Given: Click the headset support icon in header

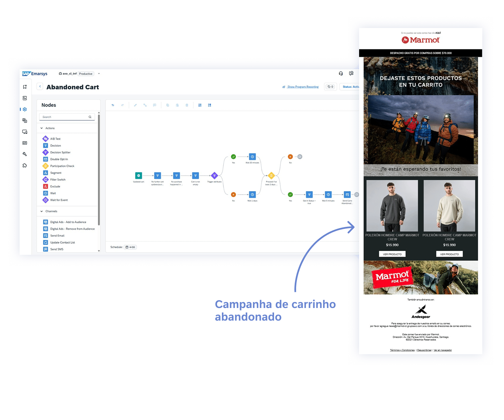Looking at the screenshot, I should click(x=341, y=73).
